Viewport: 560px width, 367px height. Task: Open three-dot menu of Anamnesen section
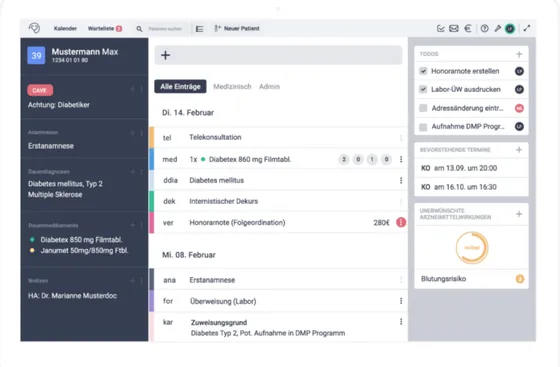142,133
